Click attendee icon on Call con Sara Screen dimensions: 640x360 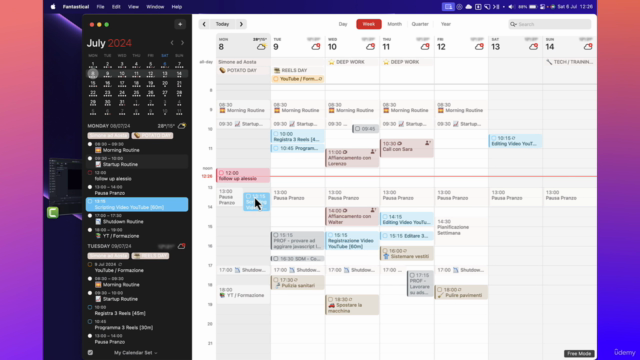coord(427,143)
